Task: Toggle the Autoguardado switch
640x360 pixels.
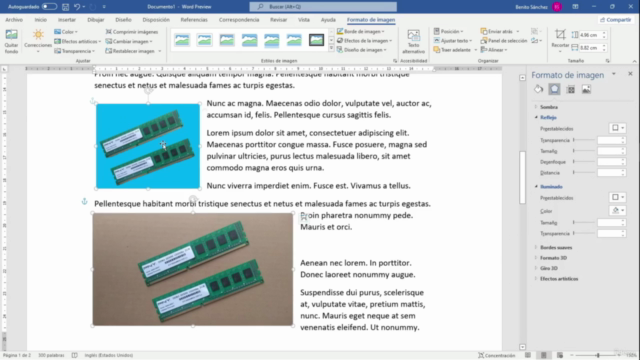Action: point(49,7)
